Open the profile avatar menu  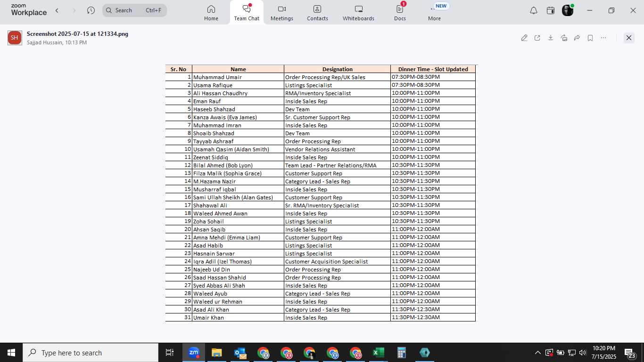coord(568,10)
